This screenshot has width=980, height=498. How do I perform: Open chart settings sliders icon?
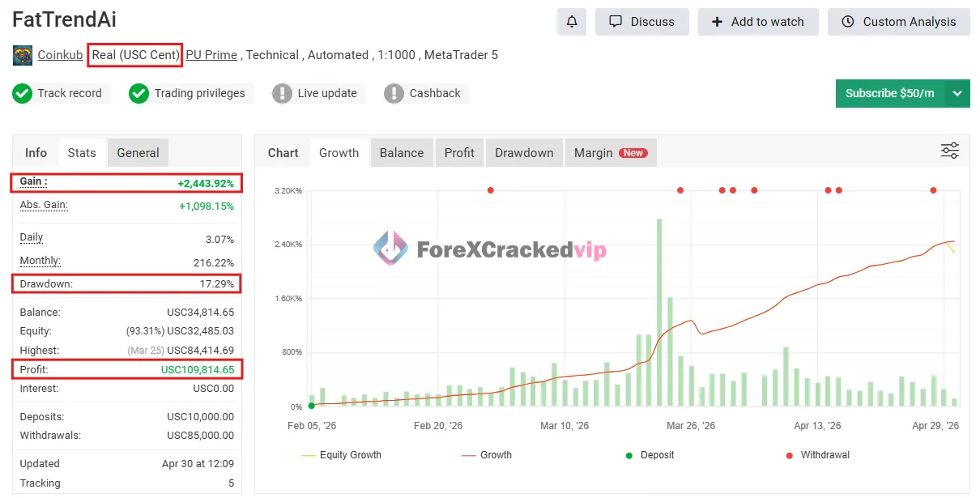pos(950,151)
